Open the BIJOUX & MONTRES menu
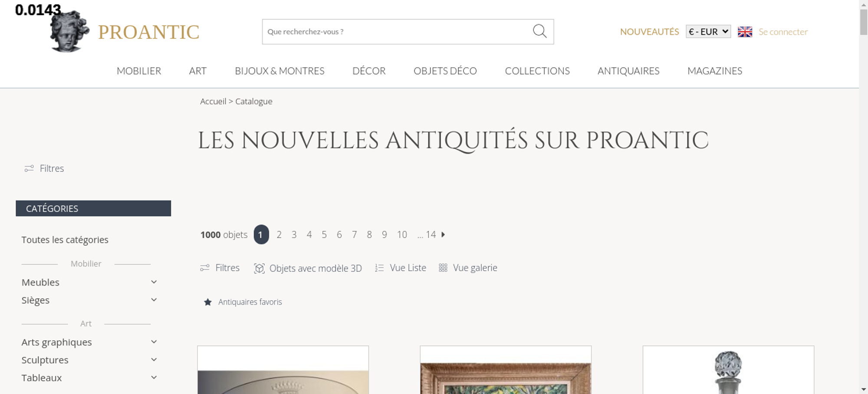868x394 pixels. 279,71
